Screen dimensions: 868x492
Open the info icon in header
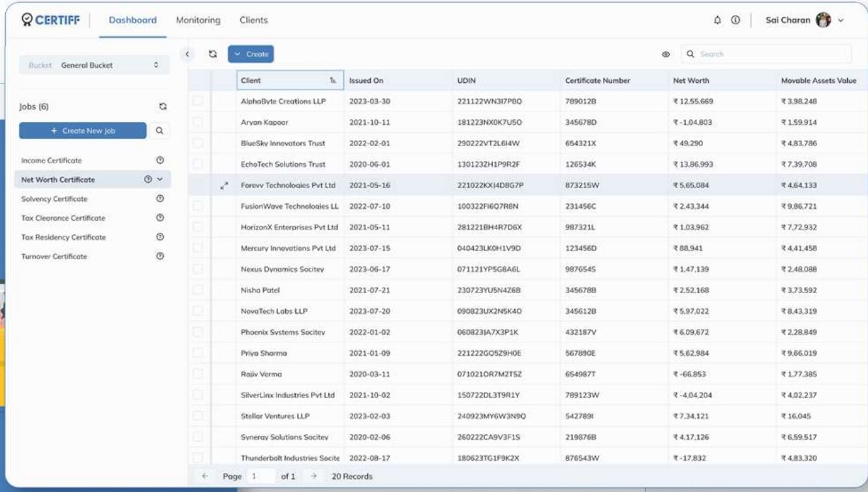coord(735,20)
